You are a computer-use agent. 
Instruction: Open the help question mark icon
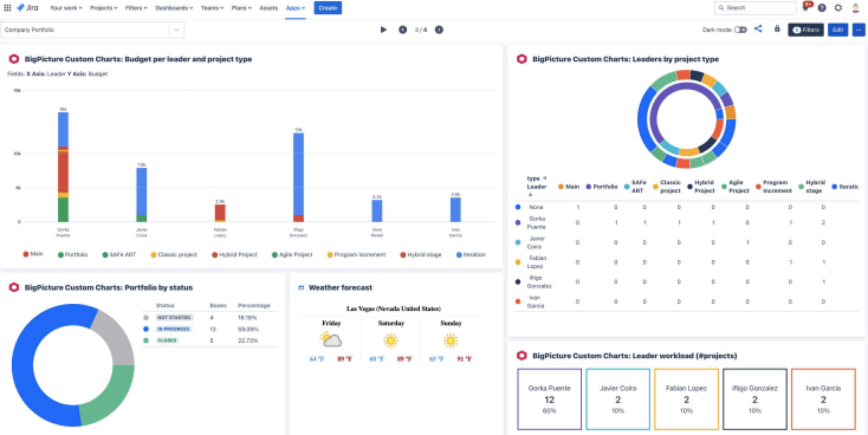point(822,8)
